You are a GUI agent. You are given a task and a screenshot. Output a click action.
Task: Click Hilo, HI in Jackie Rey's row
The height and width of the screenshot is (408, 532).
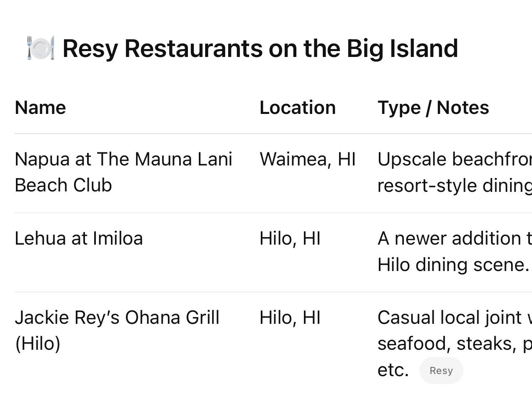point(290,318)
